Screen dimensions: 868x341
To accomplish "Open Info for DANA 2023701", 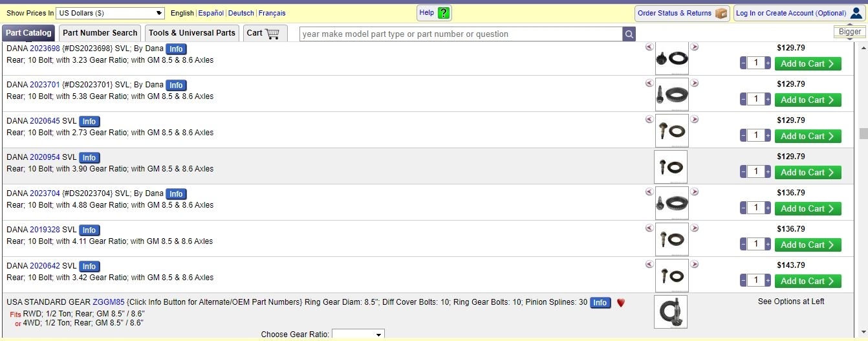I will (x=176, y=85).
